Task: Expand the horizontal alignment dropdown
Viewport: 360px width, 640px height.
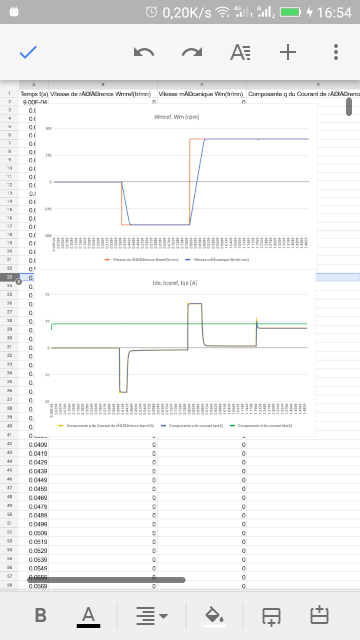Action: tap(151, 616)
